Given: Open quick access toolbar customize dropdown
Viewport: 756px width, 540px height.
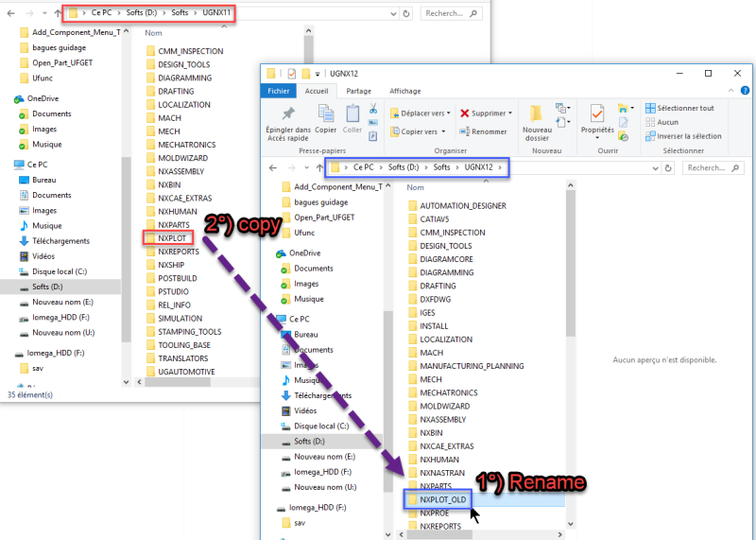Looking at the screenshot, I should pos(318,74).
